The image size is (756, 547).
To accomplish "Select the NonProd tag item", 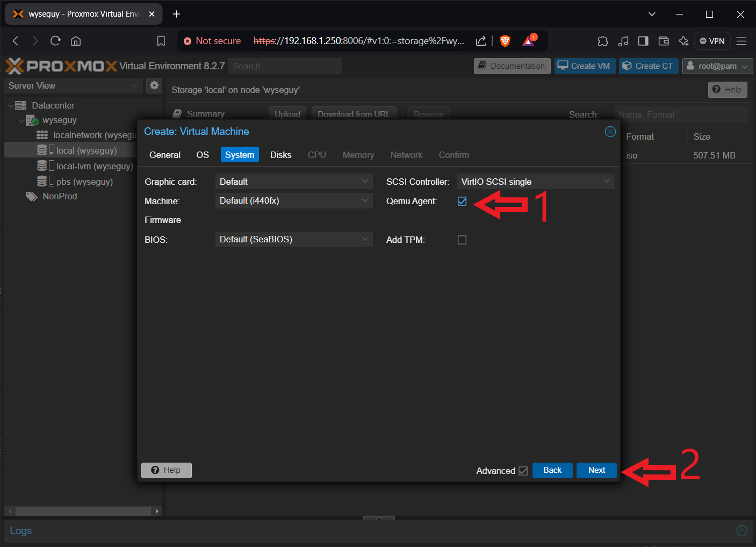I will pyautogui.click(x=52, y=197).
